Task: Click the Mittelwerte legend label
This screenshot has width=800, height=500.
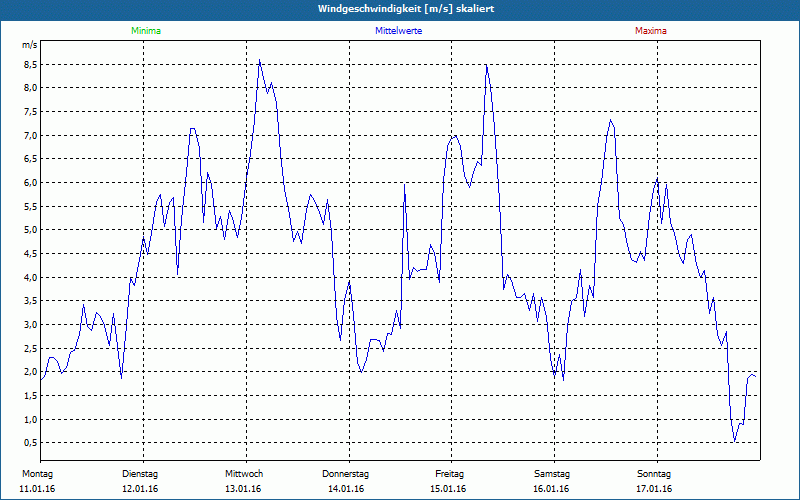Action: coord(398,31)
